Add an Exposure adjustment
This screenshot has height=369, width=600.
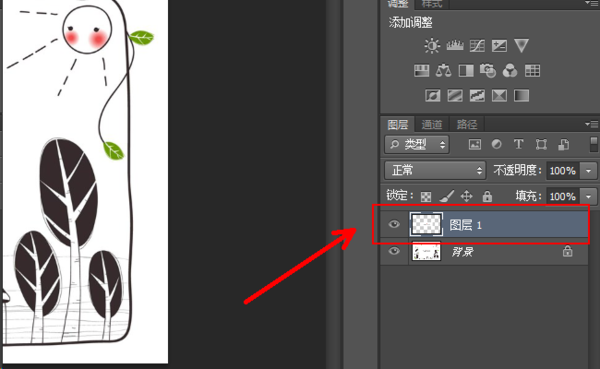click(x=499, y=46)
